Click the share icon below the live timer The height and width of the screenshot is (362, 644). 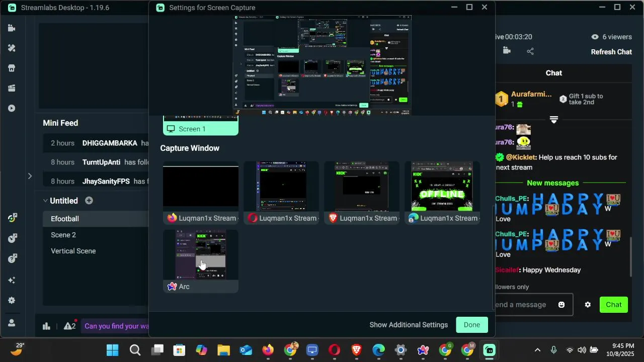click(530, 51)
